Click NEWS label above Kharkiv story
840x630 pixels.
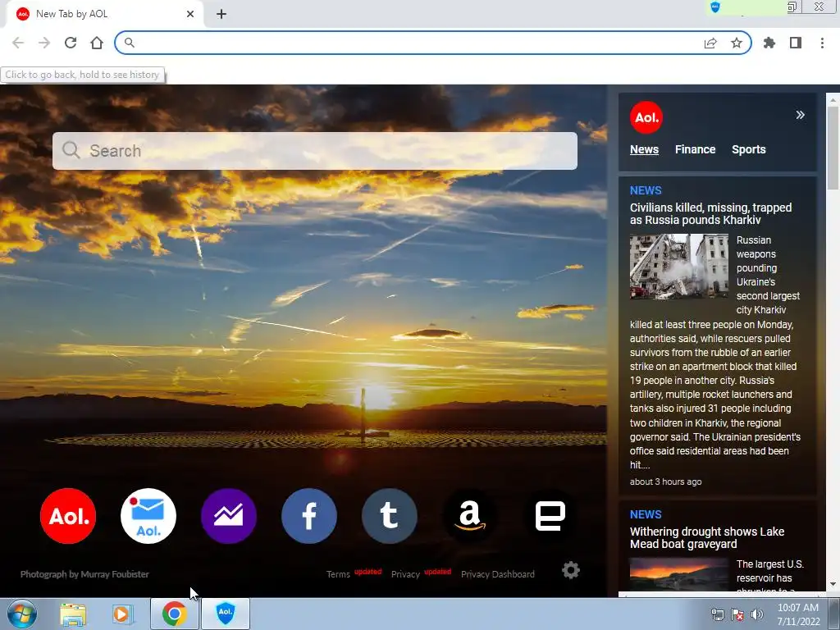(x=646, y=190)
